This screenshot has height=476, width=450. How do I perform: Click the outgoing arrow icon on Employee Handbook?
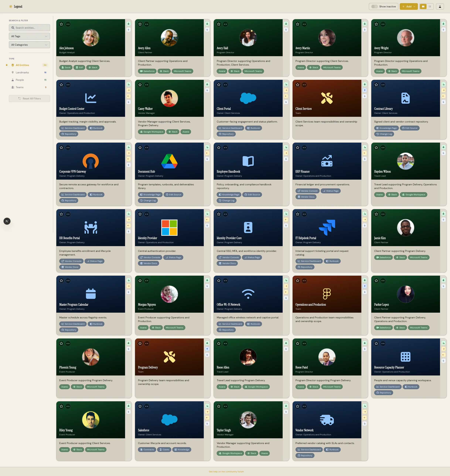(x=286, y=153)
